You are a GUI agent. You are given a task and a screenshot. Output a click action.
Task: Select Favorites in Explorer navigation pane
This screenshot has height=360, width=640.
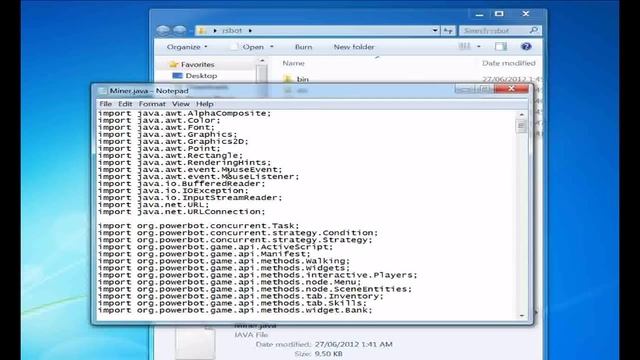click(198, 64)
